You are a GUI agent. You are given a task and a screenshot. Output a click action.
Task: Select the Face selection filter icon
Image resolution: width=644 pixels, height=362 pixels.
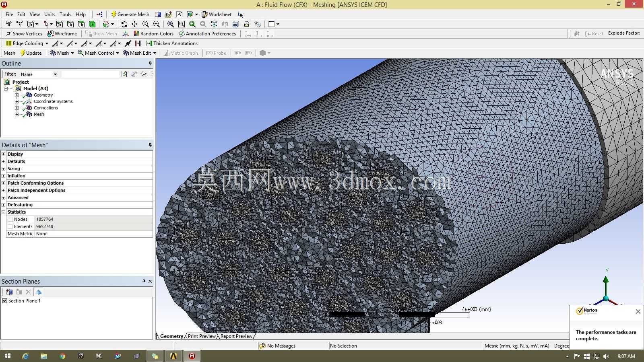coord(81,24)
